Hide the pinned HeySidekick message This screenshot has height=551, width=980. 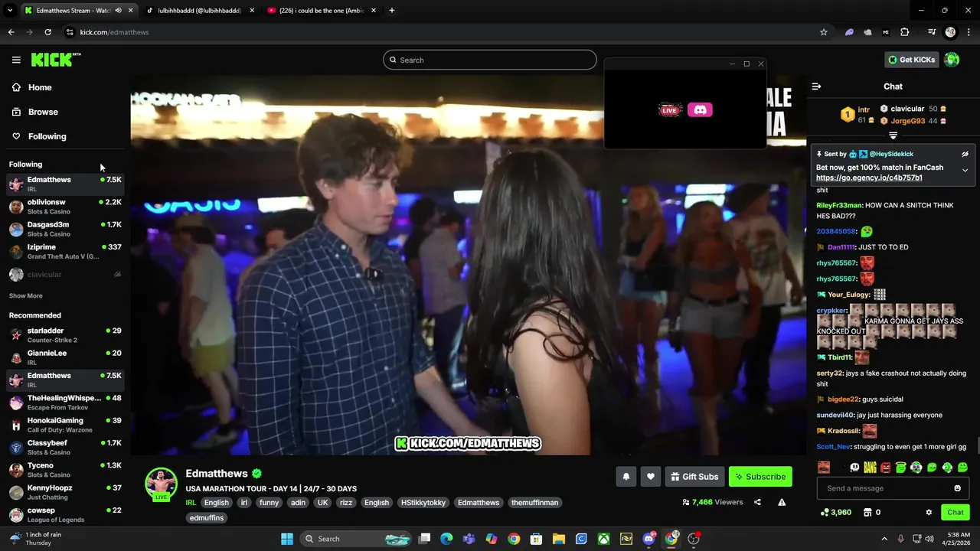pos(965,154)
